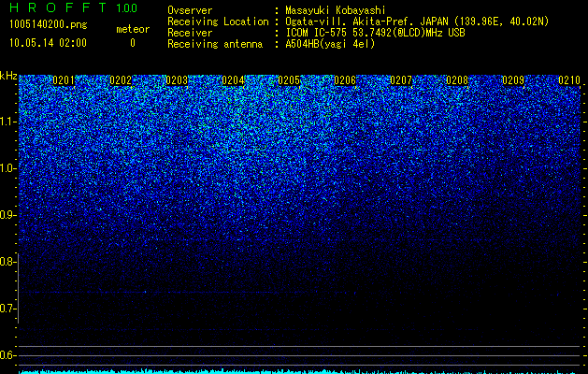Click the 0205 time marker
Screen dimensions: 588x374
click(x=289, y=80)
